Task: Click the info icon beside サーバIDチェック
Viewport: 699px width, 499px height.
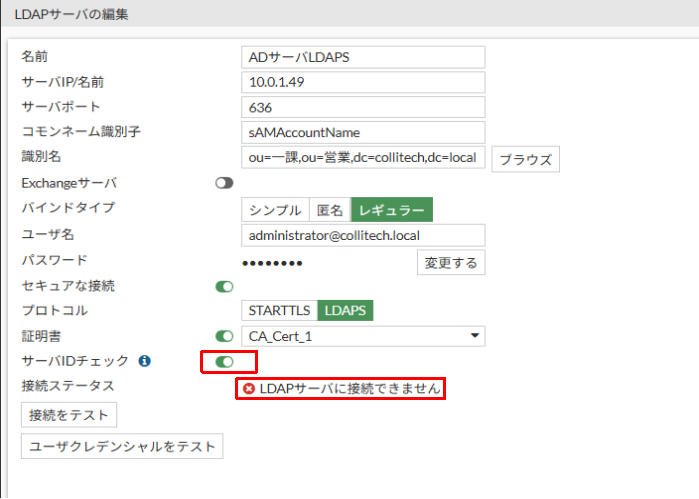Action: pyautogui.click(x=144, y=361)
